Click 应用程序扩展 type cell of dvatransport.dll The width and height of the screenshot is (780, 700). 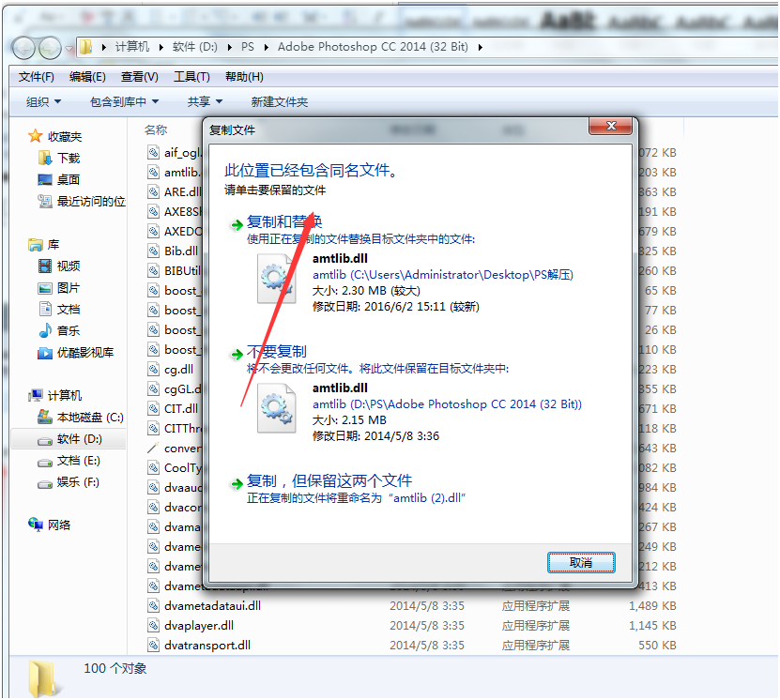point(536,646)
